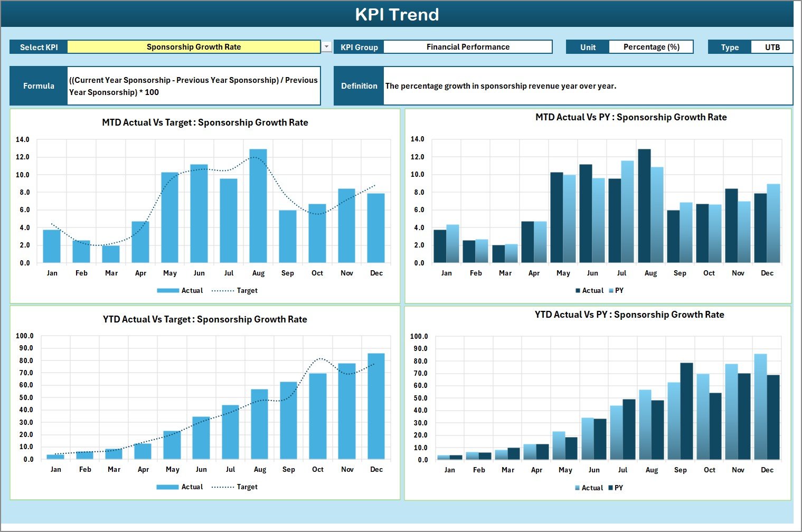The height and width of the screenshot is (532, 802).
Task: Select the yellow Sponsorship Growth Rate cell
Action: pyautogui.click(x=194, y=47)
